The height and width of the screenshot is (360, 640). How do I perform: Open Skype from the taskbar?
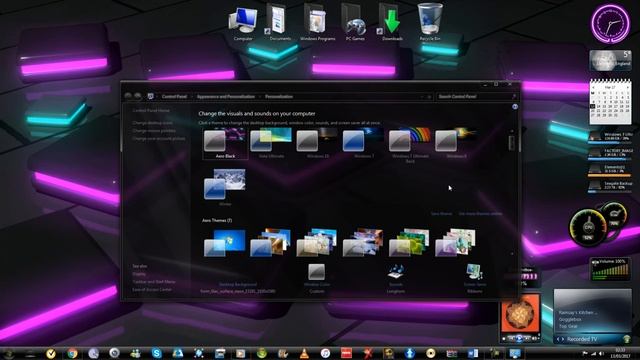pos(157,353)
